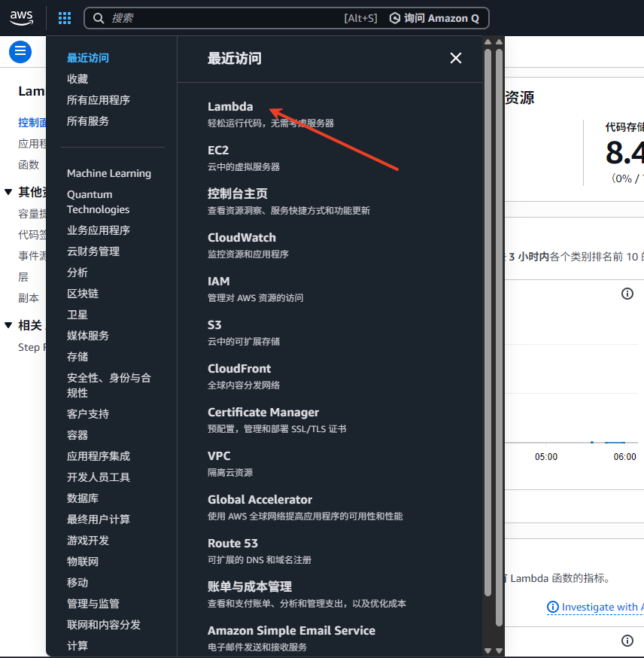644x658 pixels.
Task: Choose the 数据库 category
Action: click(x=83, y=498)
